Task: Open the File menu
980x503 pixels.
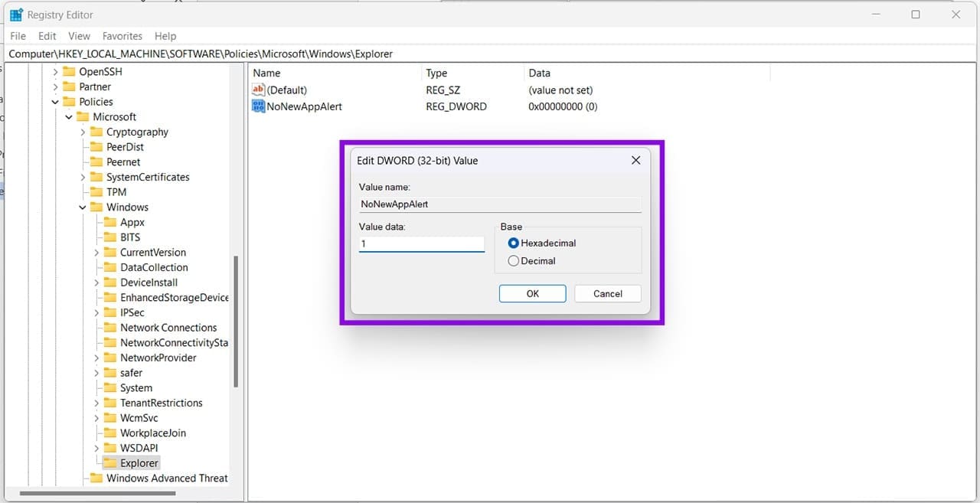Action: [18, 36]
